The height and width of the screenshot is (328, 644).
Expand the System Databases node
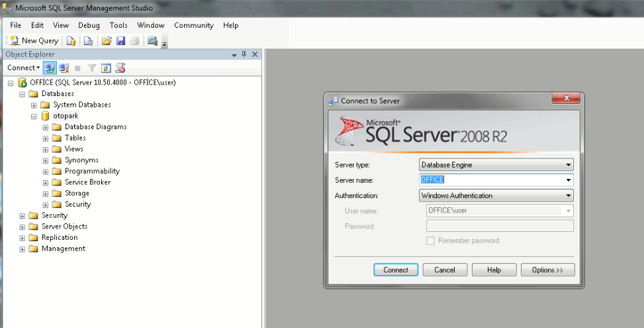coord(34,105)
